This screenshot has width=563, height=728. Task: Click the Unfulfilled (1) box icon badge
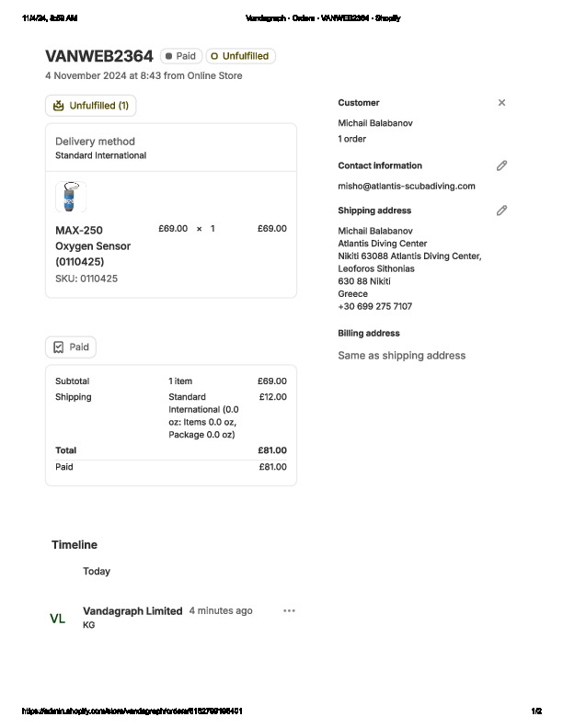coord(90,106)
